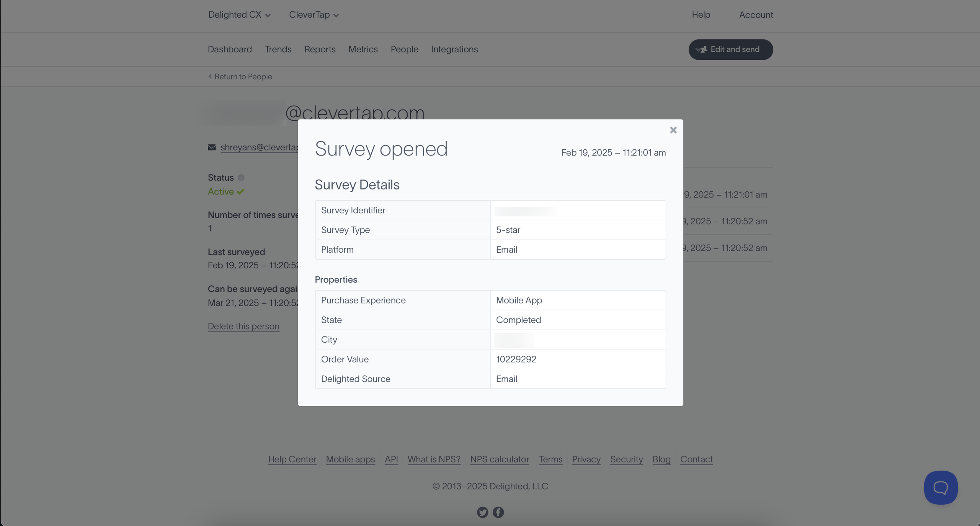Image resolution: width=980 pixels, height=526 pixels.
Task: Click the Edit and send button
Action: point(730,49)
